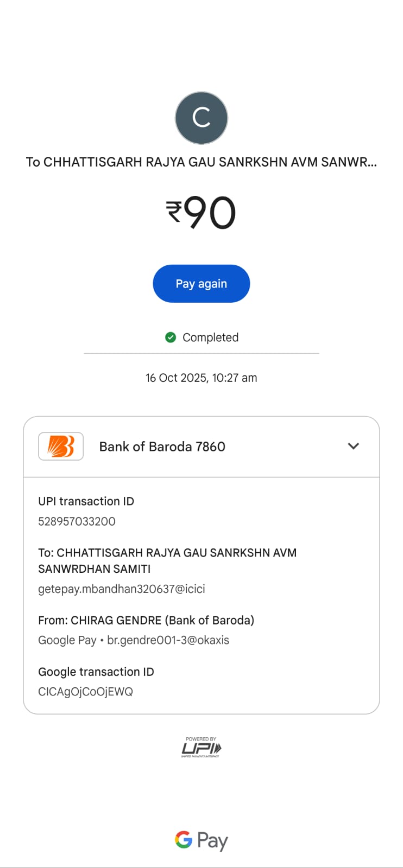Tap the Google Pay logo at bottom

click(201, 840)
